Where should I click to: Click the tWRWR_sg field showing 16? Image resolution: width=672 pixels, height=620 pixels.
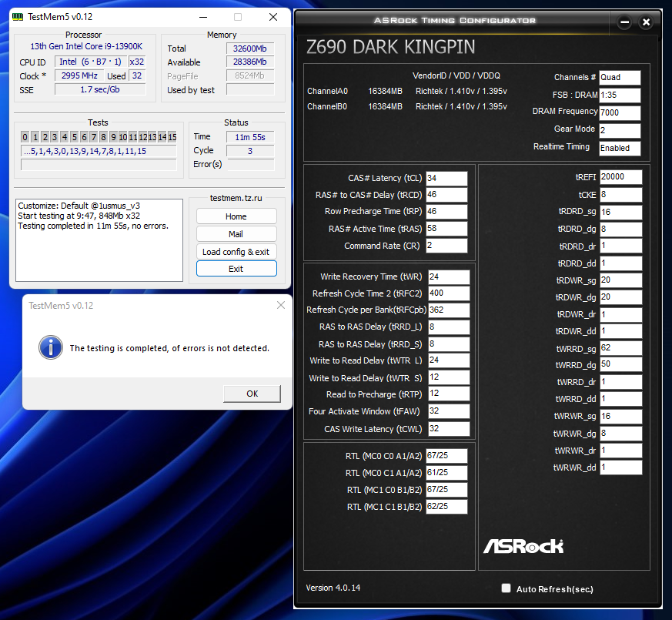[620, 417]
